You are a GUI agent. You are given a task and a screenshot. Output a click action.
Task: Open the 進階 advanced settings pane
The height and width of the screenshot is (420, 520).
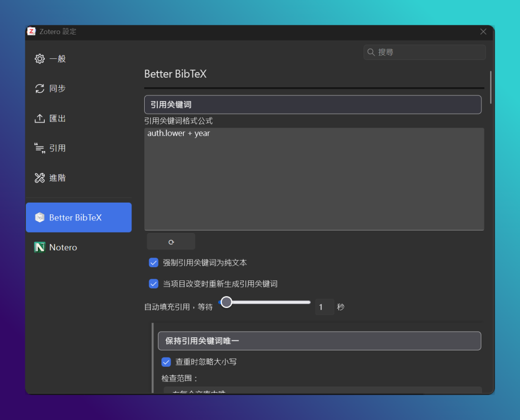pos(79,178)
